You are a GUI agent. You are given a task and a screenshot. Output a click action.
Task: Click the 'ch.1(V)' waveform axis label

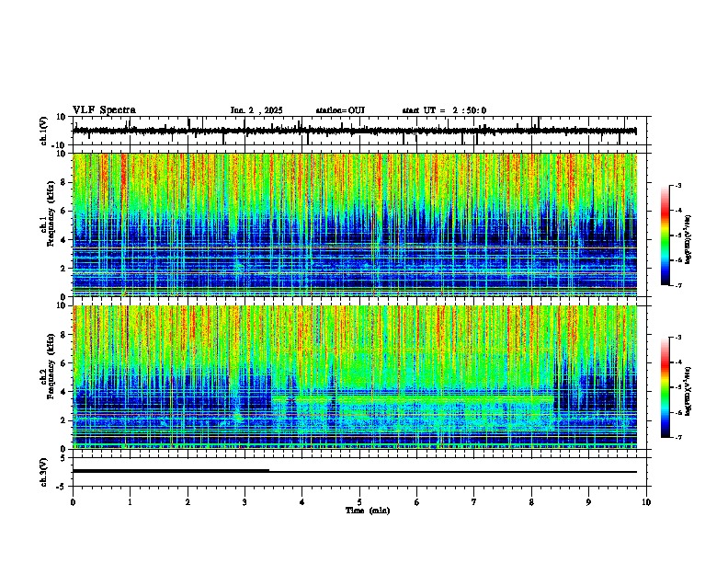coord(44,131)
